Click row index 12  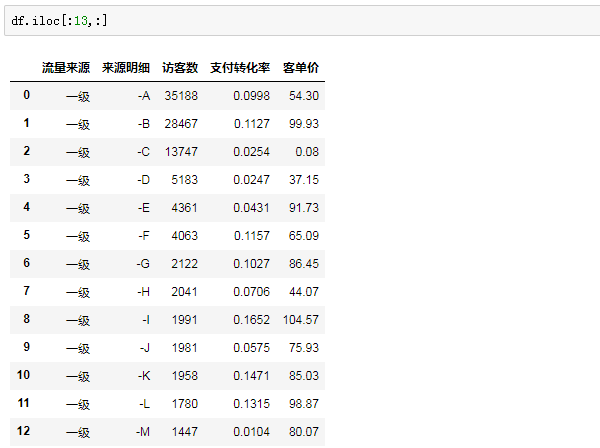pos(23,431)
